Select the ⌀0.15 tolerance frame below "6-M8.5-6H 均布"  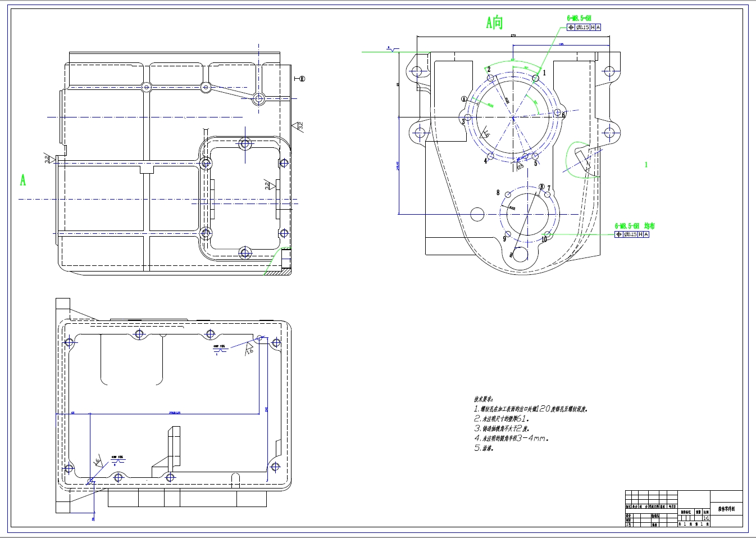(632, 234)
